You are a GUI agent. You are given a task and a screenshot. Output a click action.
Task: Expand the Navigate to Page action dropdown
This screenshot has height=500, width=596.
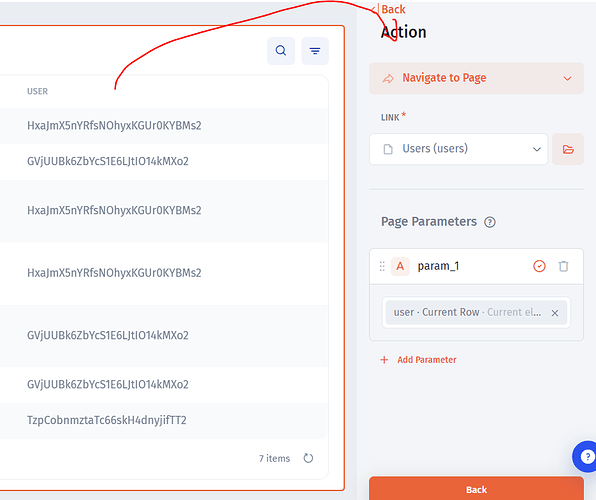(x=476, y=78)
